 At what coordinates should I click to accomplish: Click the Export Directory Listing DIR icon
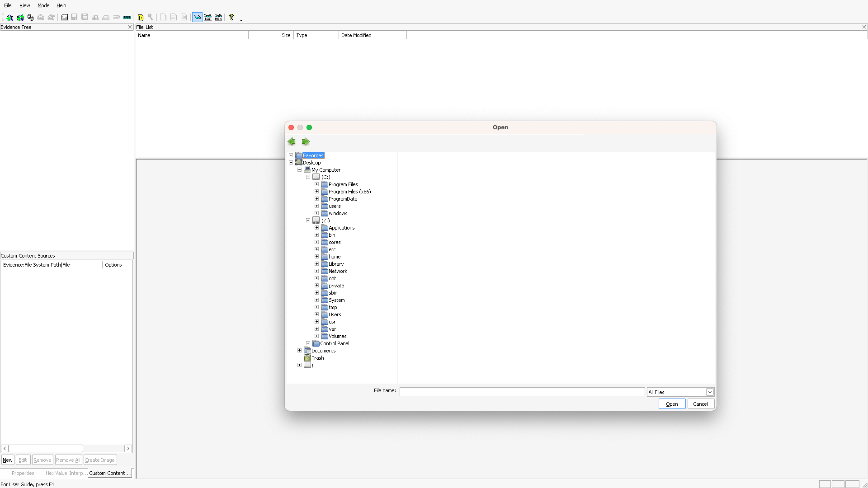184,17
